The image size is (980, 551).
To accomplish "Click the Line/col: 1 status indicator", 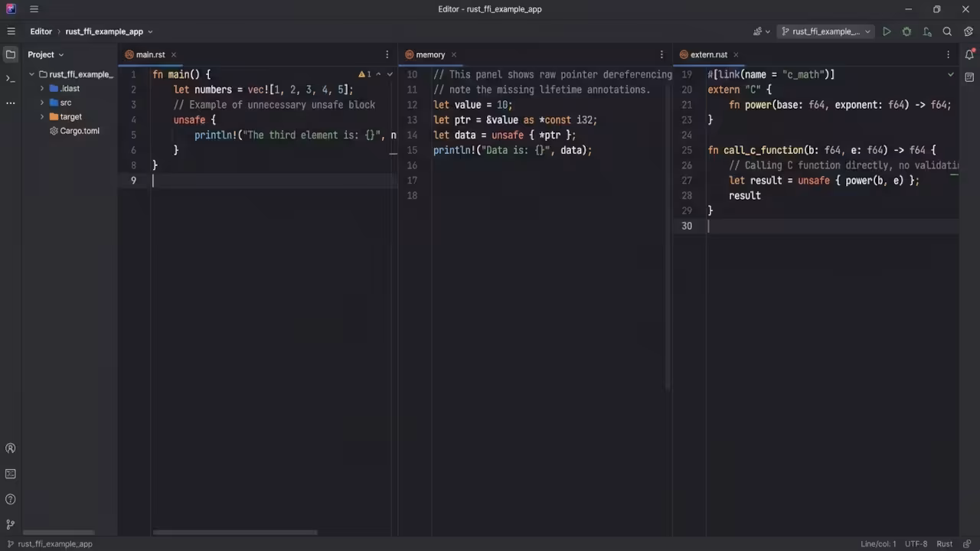I will click(878, 544).
